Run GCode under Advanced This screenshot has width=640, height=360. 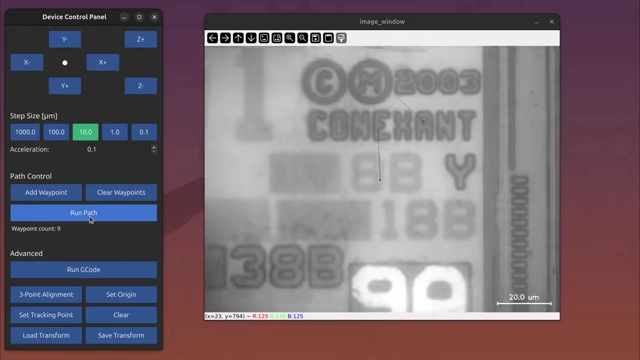point(84,270)
